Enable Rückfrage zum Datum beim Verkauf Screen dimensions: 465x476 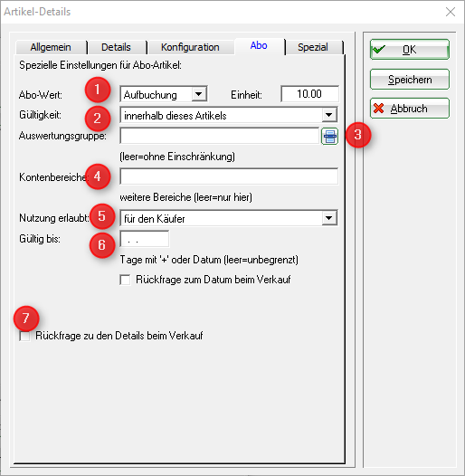point(125,280)
